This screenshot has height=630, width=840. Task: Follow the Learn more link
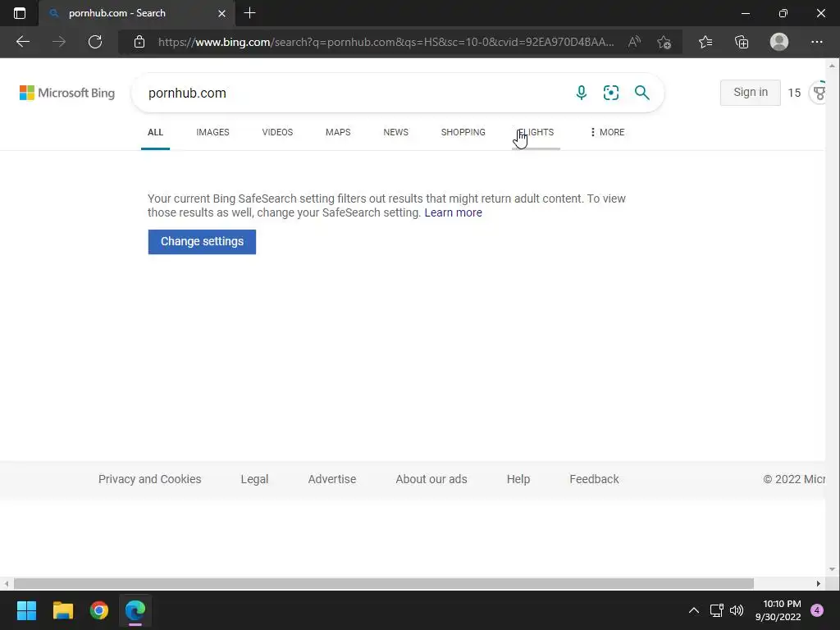[x=453, y=212]
